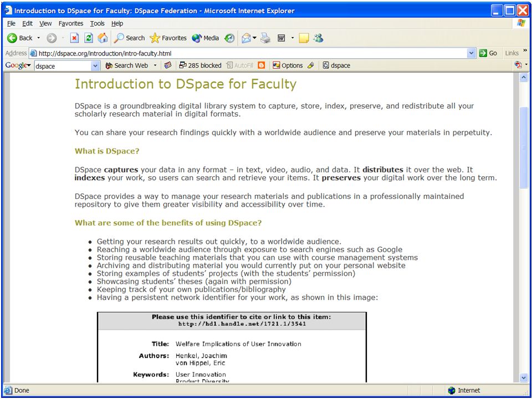Open History clock icon
Viewport: 532px width, 399px height.
229,38
